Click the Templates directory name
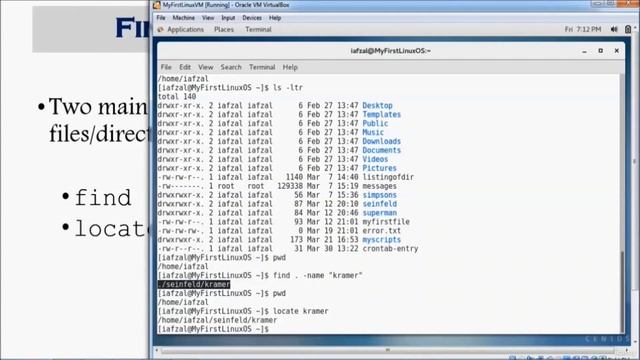Image resolution: width=640 pixels, height=360 pixels. pos(382,114)
